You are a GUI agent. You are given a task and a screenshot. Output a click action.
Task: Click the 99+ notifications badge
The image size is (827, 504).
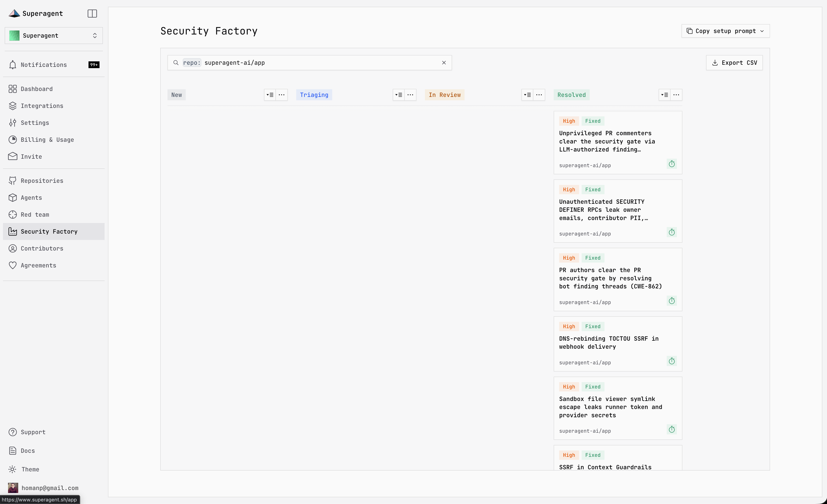[94, 65]
